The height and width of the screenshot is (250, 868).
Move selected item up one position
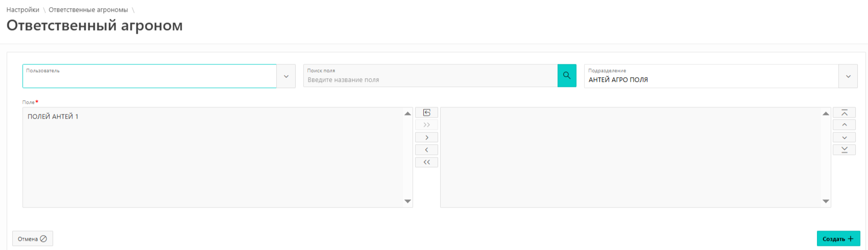click(x=844, y=125)
